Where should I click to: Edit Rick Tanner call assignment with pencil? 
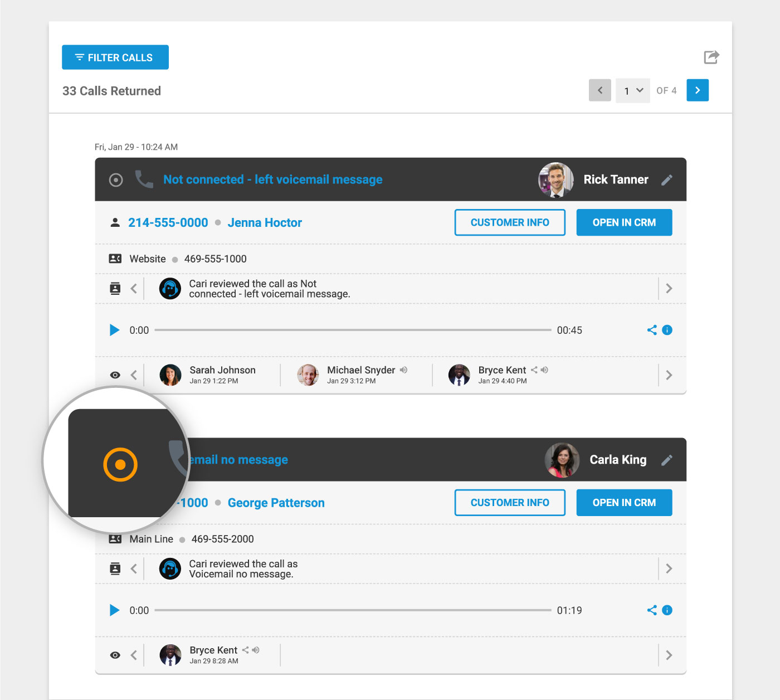(x=667, y=180)
